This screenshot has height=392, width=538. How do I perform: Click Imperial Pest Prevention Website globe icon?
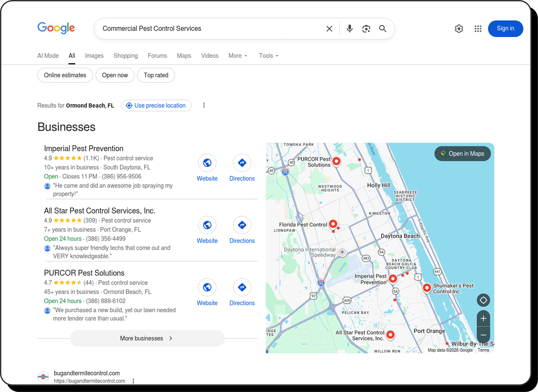click(207, 163)
